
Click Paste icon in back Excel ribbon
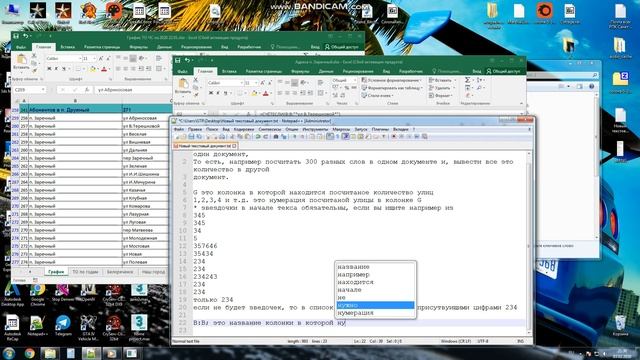coord(21,59)
